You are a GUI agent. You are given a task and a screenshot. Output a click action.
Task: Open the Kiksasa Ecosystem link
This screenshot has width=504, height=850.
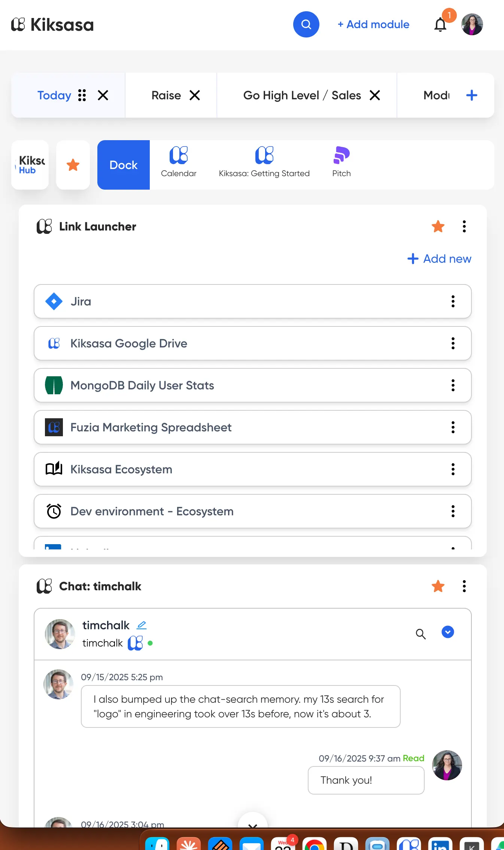click(x=253, y=469)
